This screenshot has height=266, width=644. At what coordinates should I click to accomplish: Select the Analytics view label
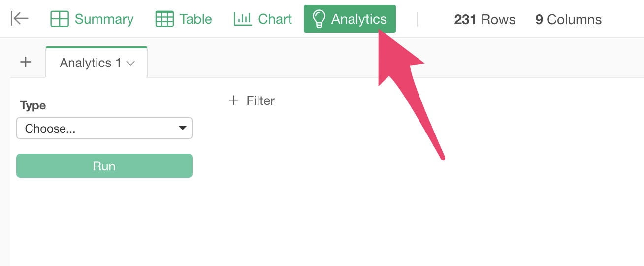[x=359, y=19]
